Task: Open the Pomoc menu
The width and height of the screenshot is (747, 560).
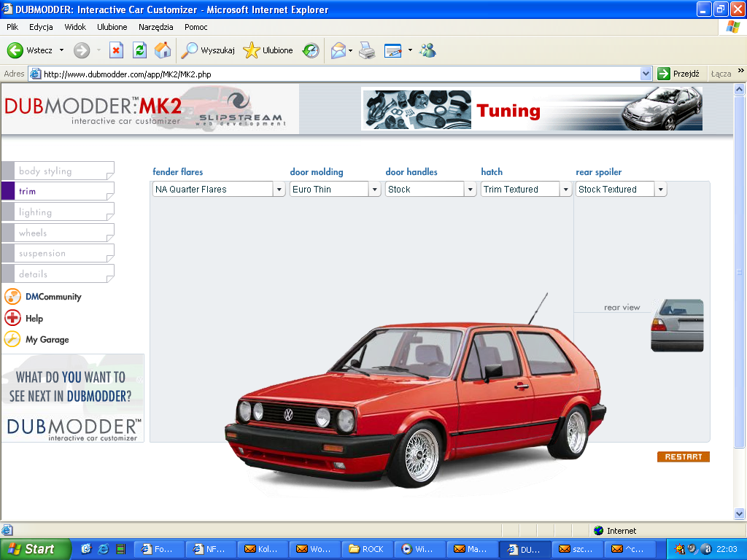Action: click(x=196, y=27)
